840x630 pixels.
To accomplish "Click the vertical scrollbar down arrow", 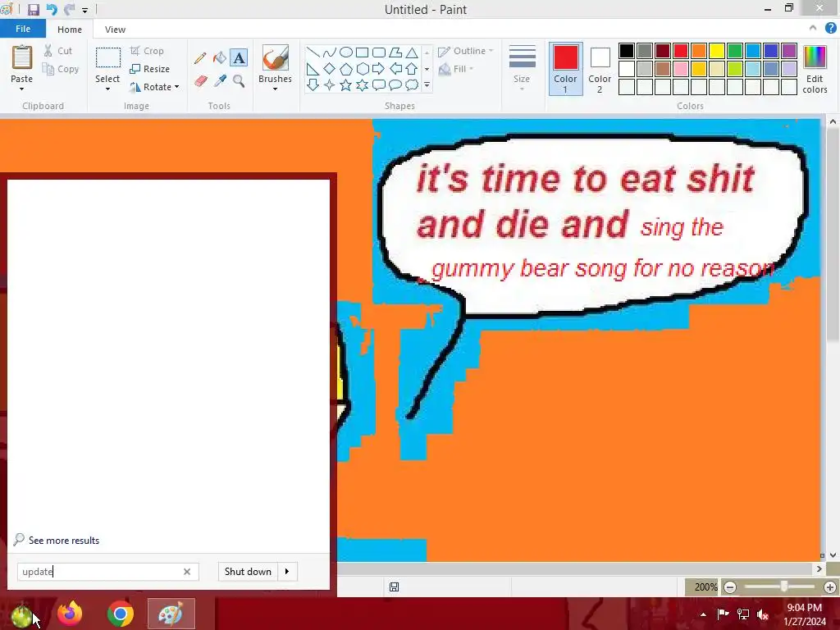I will [x=833, y=555].
